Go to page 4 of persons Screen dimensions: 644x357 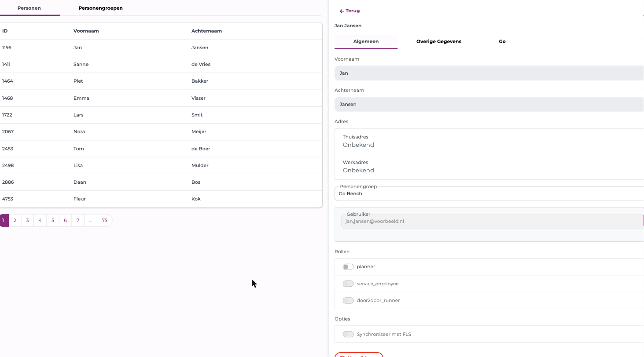40,220
